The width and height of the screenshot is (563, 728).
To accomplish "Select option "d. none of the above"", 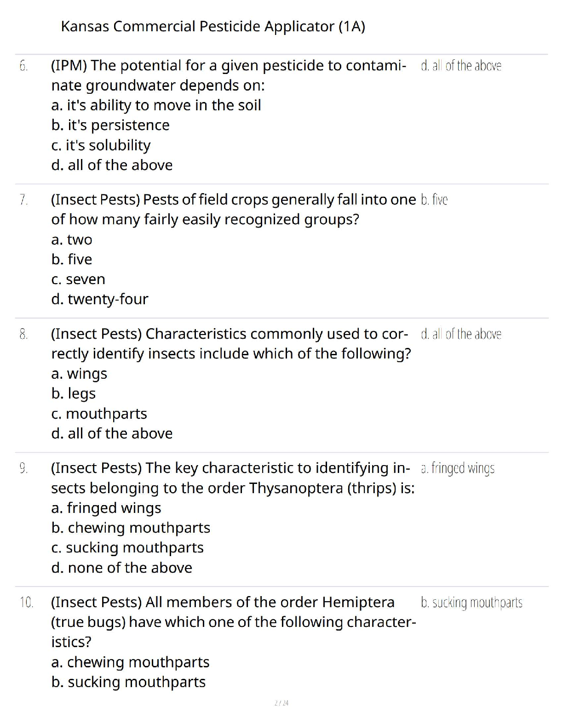I will [121, 568].
